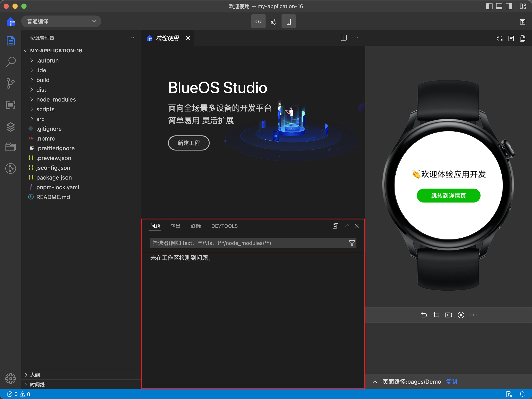Click 跳转到详情页 button in watch preview
The height and width of the screenshot is (399, 532).
(448, 195)
